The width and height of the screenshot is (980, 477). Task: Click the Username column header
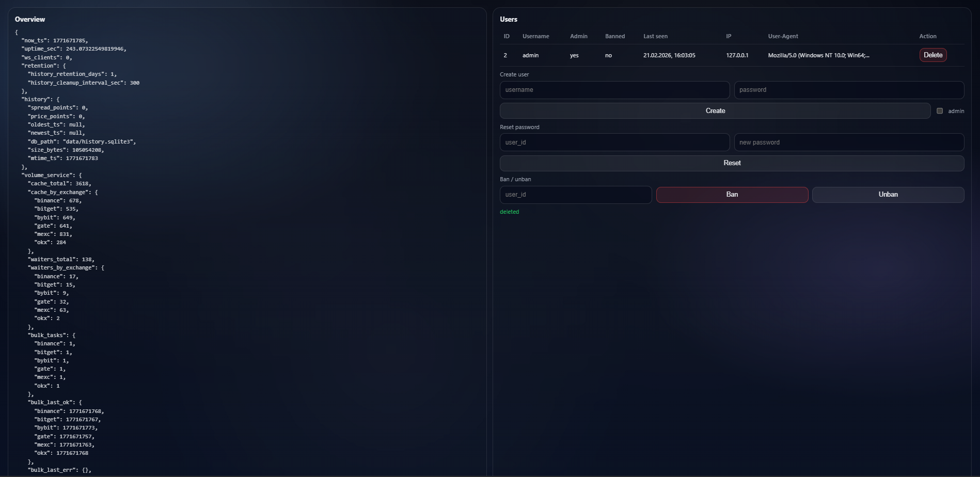(535, 36)
